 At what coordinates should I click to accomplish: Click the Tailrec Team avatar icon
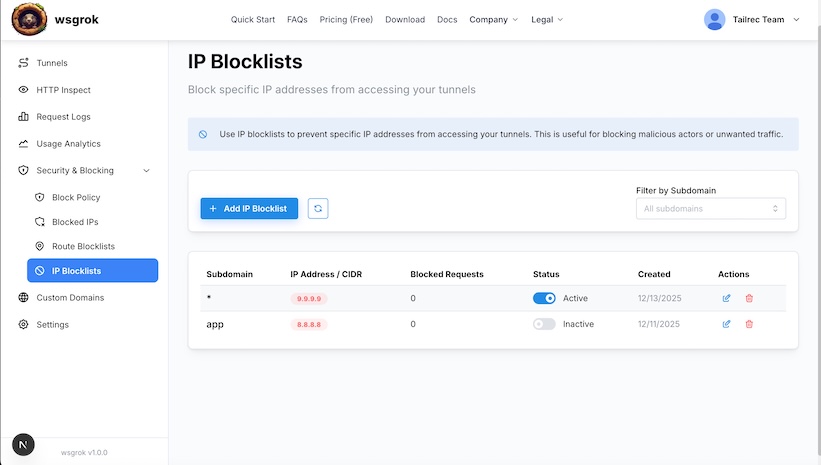click(715, 19)
